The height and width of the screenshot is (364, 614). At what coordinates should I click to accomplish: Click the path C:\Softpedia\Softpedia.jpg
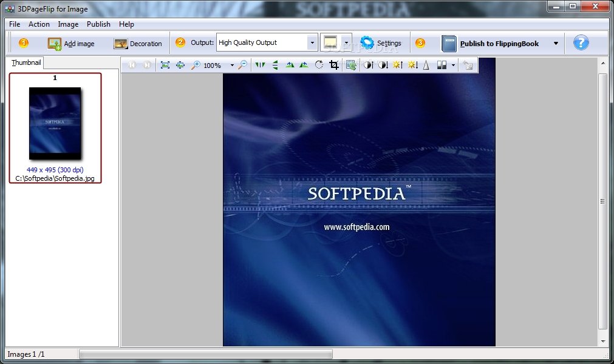tap(55, 178)
